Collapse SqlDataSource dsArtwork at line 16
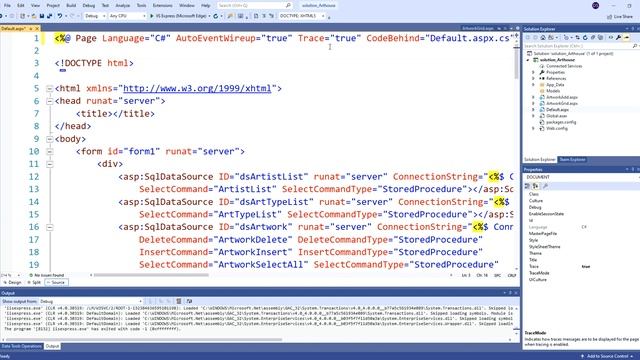This screenshot has height=360, width=640. (49, 227)
